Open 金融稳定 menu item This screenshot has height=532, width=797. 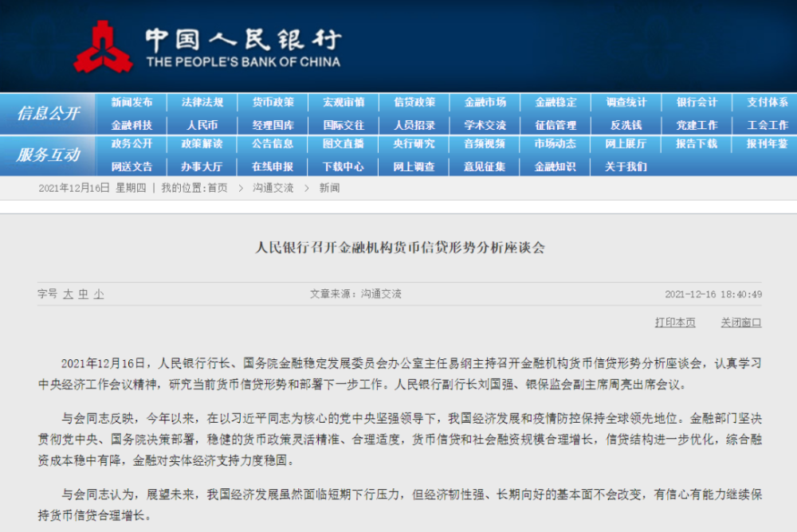click(x=556, y=102)
